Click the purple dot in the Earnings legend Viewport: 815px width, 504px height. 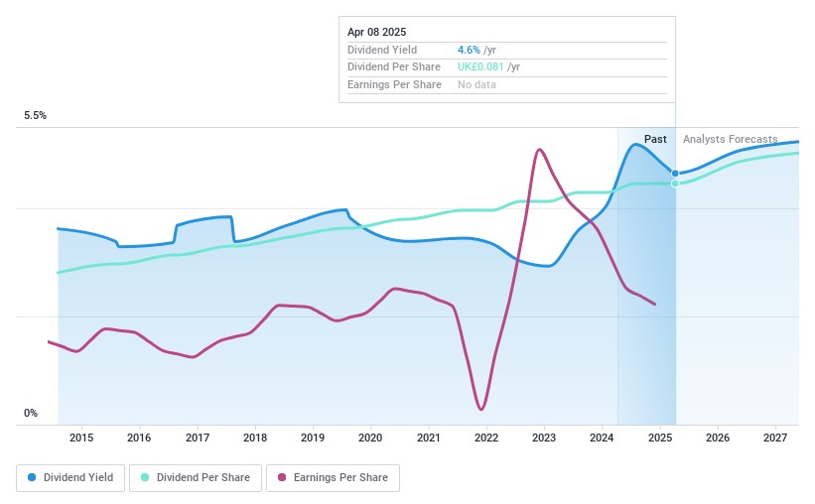coord(282,478)
